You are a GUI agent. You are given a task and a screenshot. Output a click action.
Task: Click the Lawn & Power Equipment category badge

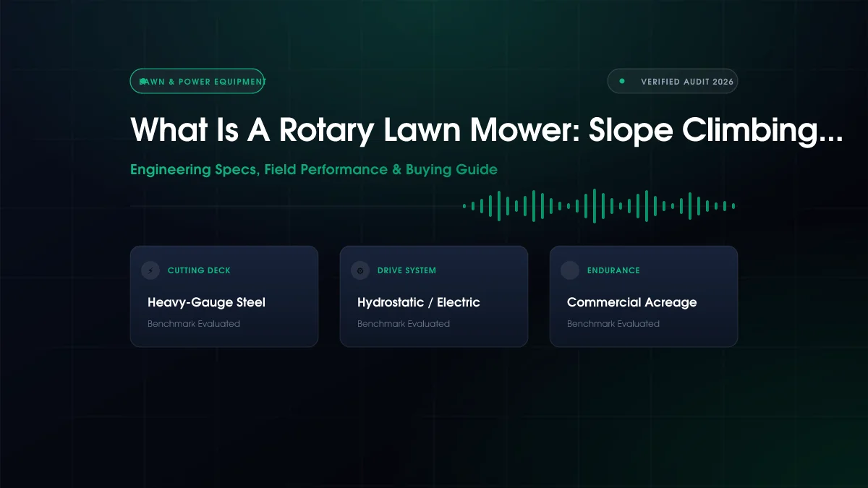pyautogui.click(x=198, y=82)
